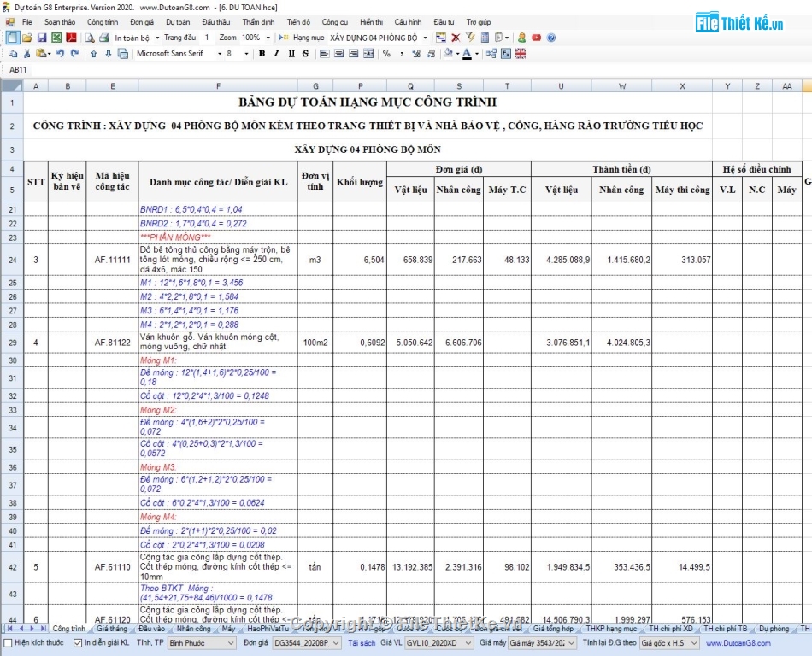Image resolution: width=812 pixels, height=656 pixels.
Task: Apply percent number format
Action: (x=386, y=53)
